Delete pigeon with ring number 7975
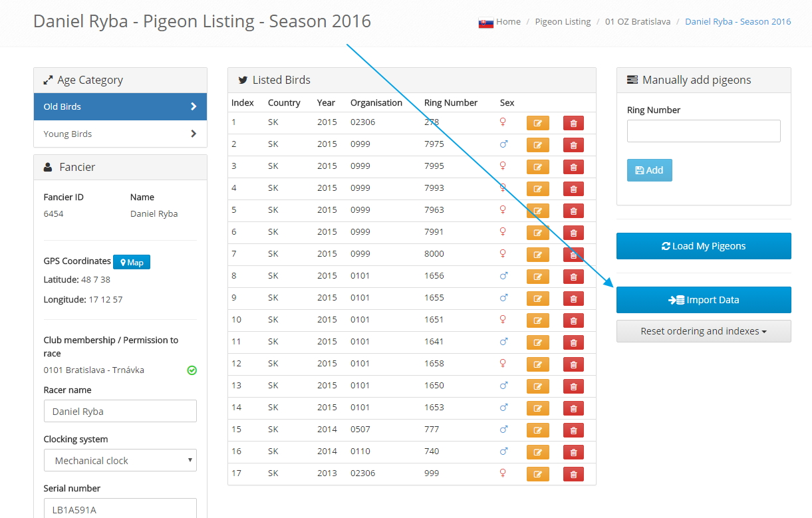The image size is (812, 518). tap(573, 145)
